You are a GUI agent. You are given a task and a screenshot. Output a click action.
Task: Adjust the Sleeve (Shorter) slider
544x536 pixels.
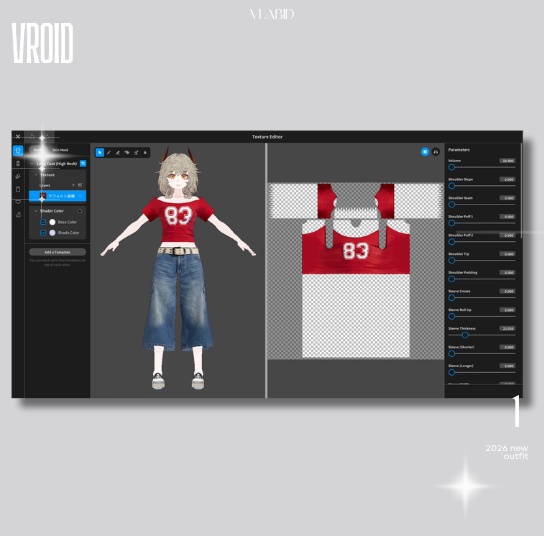(x=482, y=354)
